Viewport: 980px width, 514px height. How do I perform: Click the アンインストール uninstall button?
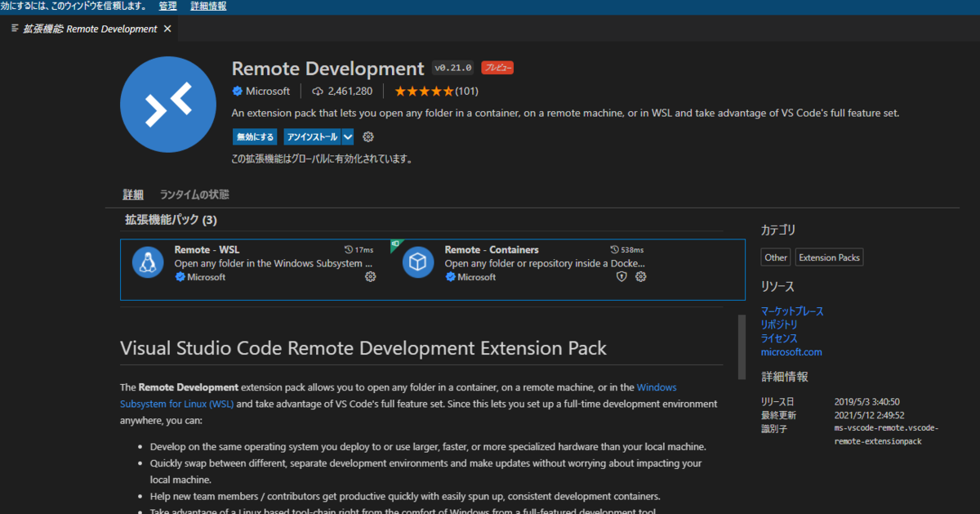(312, 136)
